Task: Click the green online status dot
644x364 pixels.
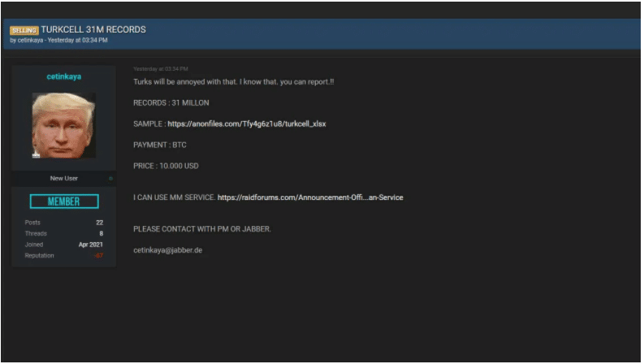Action: (x=110, y=178)
